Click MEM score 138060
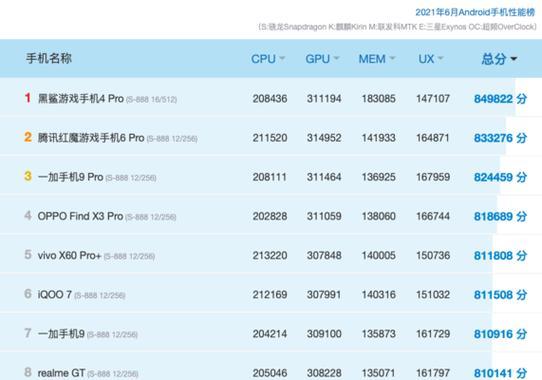542x380 pixels. (379, 216)
